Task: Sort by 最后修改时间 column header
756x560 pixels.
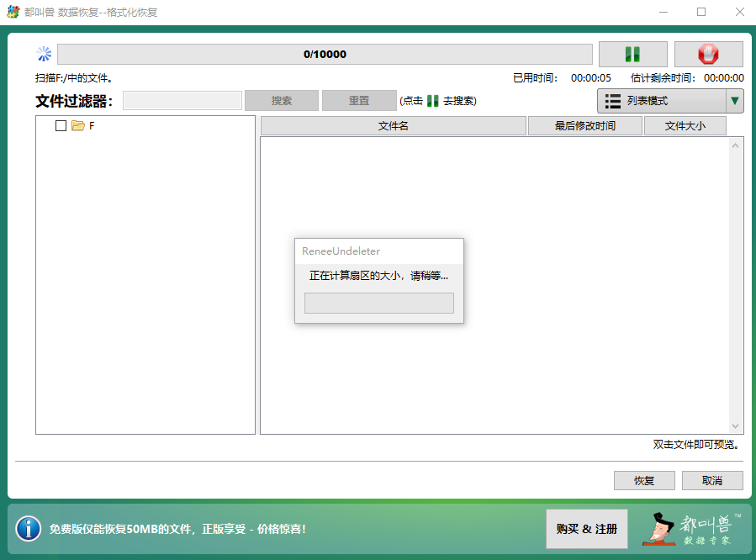Action: click(584, 126)
